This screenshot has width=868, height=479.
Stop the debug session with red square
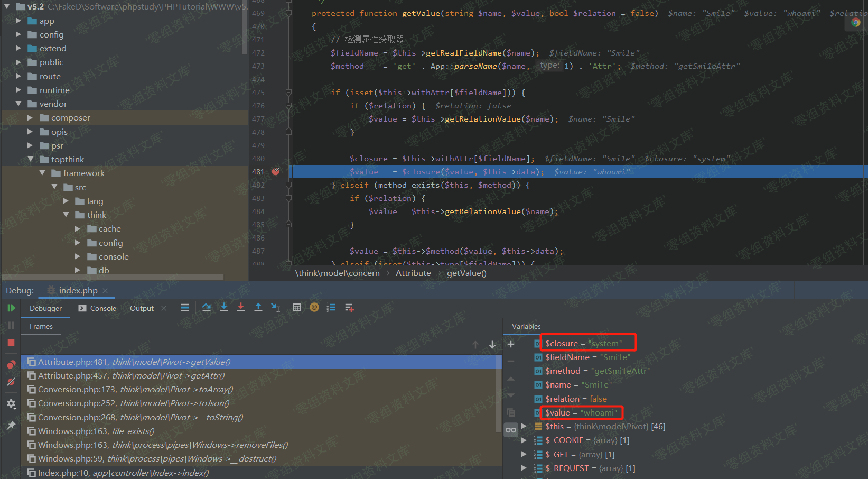11,343
